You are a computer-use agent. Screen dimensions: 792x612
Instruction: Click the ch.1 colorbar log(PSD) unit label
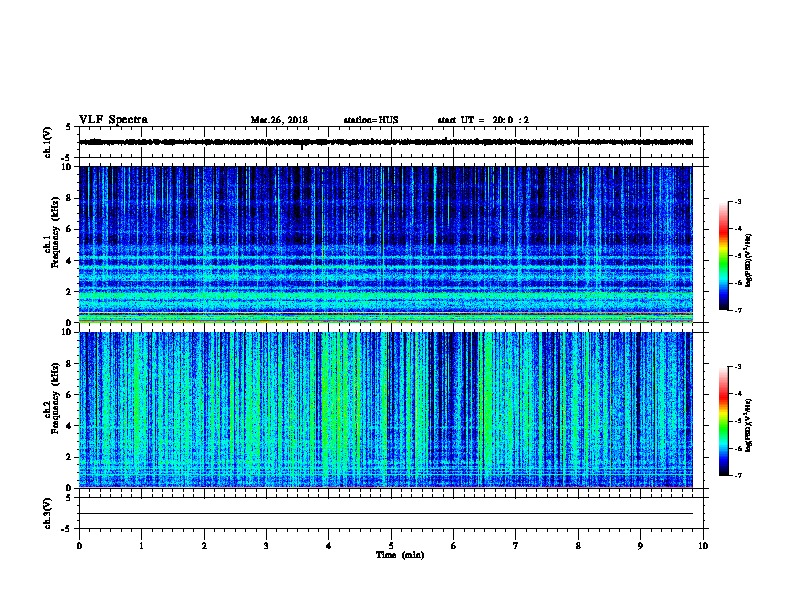click(748, 260)
